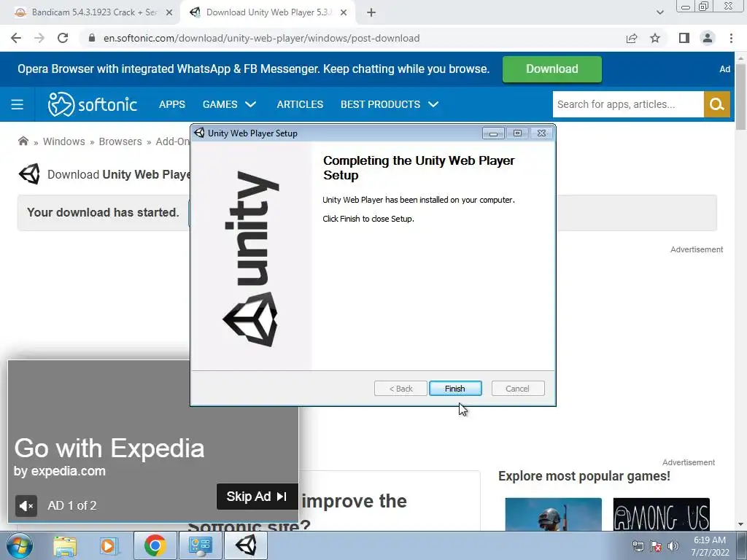Open Action Center flag tray icon
The height and width of the screenshot is (560, 747).
coord(656,546)
